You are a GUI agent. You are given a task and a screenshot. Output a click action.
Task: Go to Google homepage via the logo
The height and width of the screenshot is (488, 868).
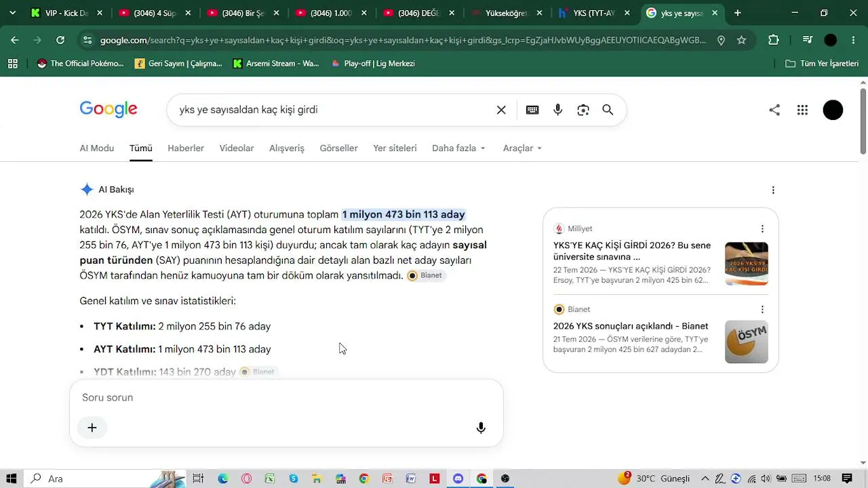tap(108, 109)
